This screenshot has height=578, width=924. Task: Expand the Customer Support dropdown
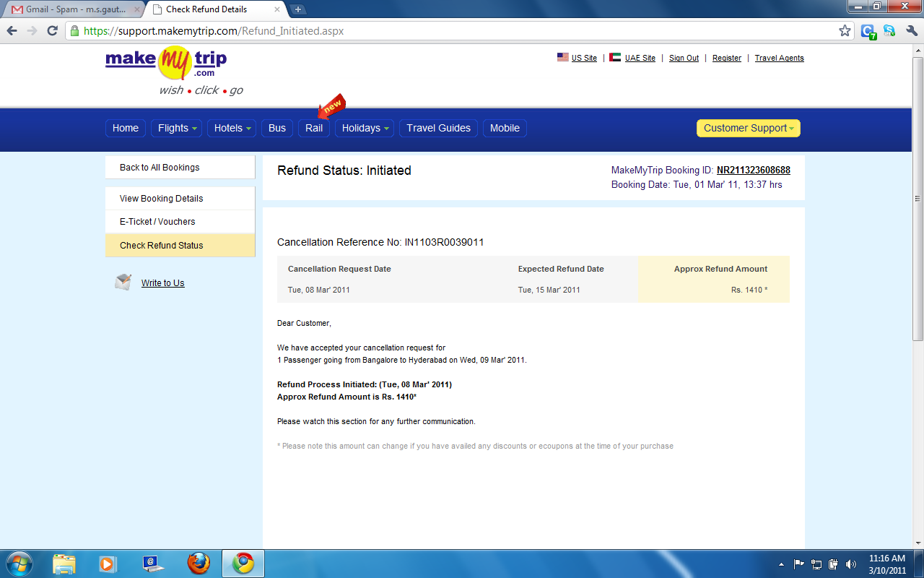pyautogui.click(x=749, y=128)
